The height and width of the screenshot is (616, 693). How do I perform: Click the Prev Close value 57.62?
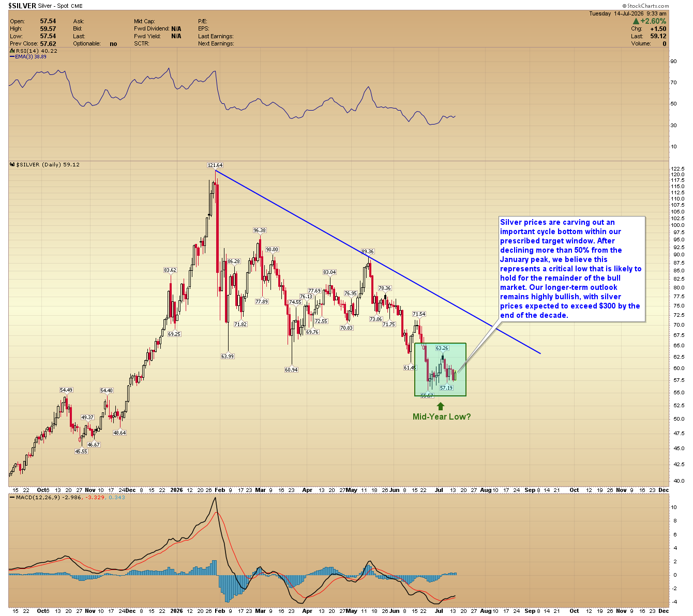pos(48,44)
